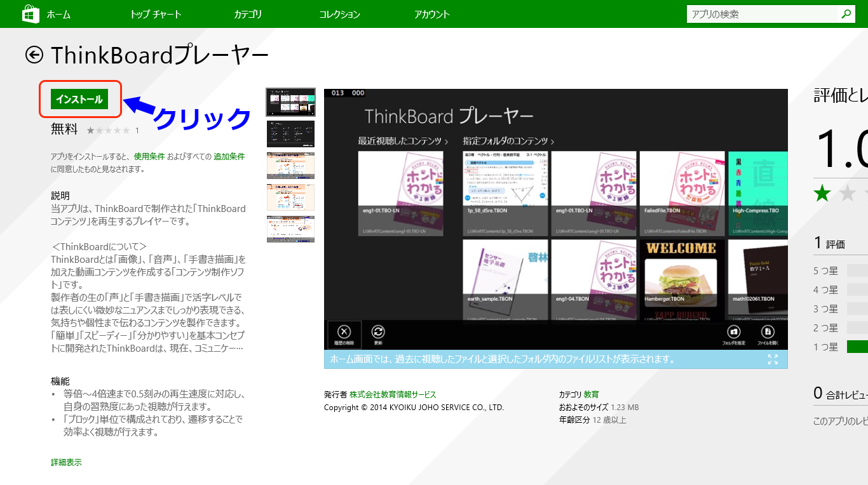Open publisher link 株式会社教育情報サービス
This screenshot has width=868, height=485.
click(x=393, y=394)
